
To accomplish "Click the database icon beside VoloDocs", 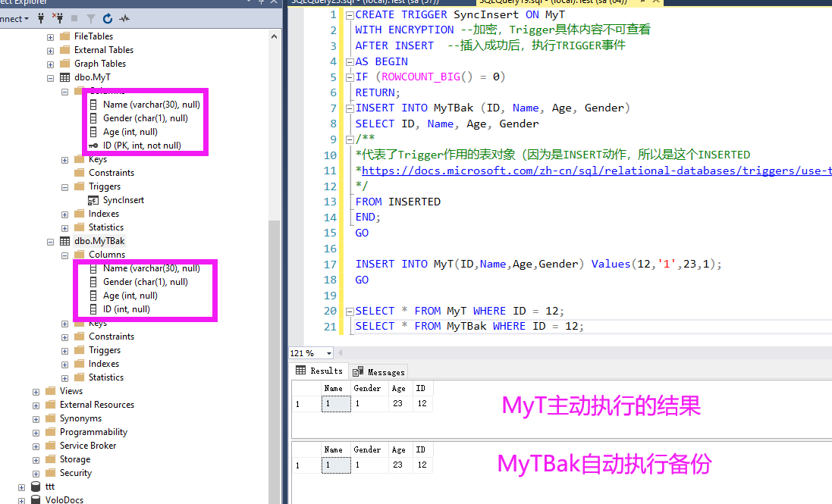I will coord(36,499).
